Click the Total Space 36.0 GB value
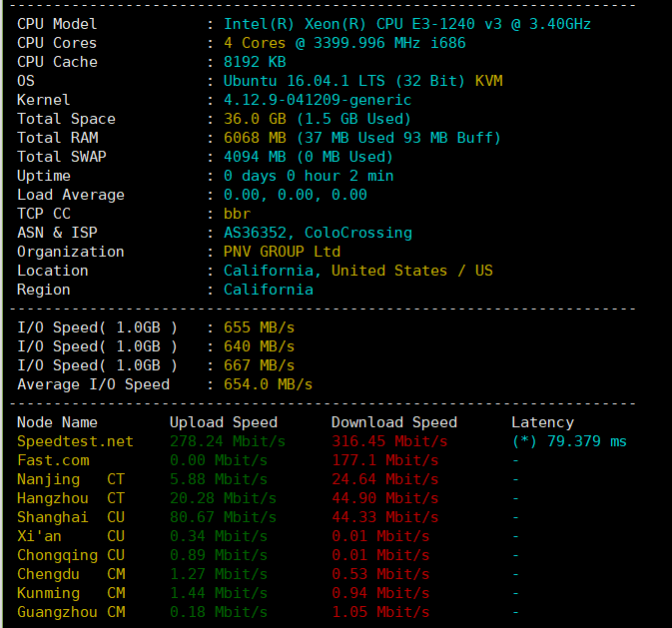 click(x=254, y=119)
